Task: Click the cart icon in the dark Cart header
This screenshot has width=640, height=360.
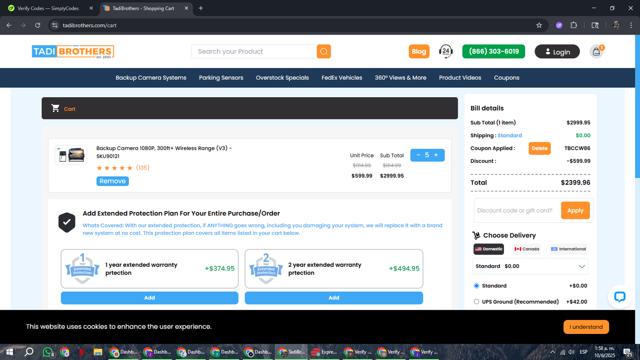Action: [x=56, y=108]
